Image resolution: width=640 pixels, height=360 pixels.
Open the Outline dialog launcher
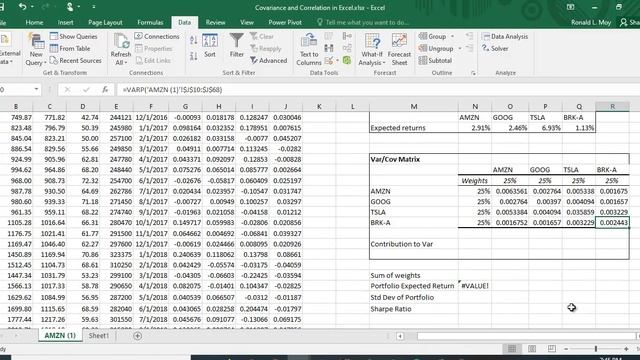tap(473, 73)
